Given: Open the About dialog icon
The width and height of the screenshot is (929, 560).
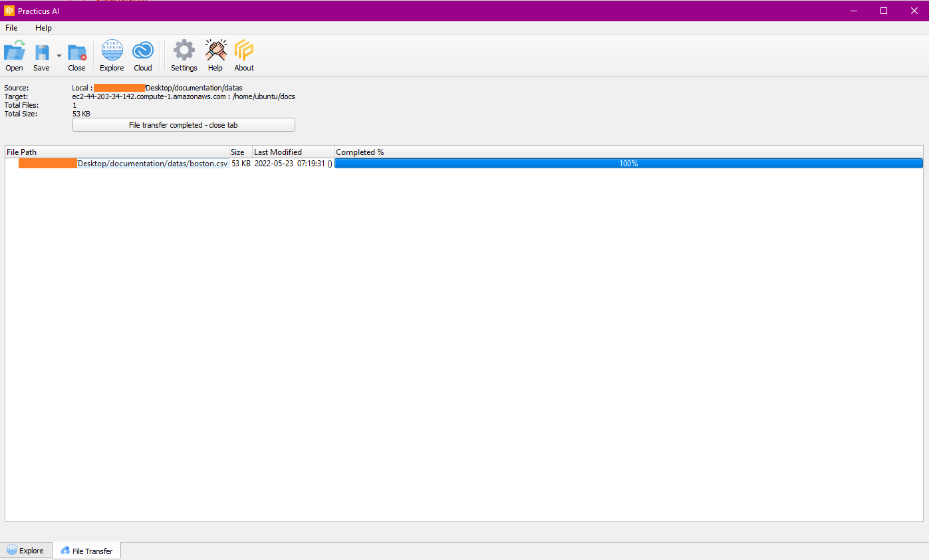Looking at the screenshot, I should pyautogui.click(x=243, y=55).
